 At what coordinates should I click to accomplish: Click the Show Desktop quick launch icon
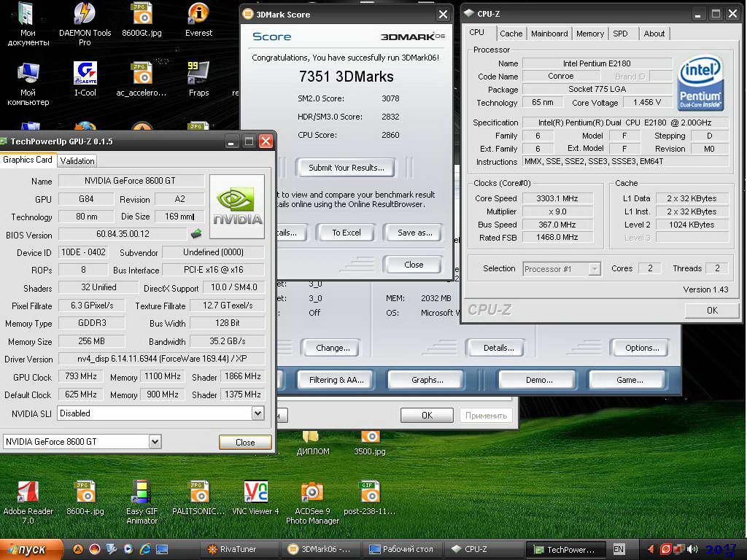coord(162,549)
